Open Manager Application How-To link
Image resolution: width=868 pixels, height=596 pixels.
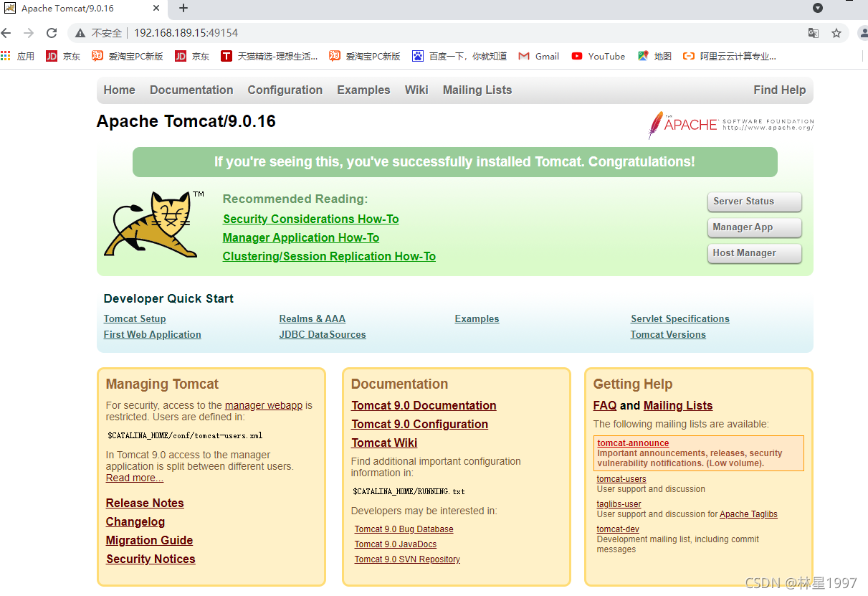[301, 237]
